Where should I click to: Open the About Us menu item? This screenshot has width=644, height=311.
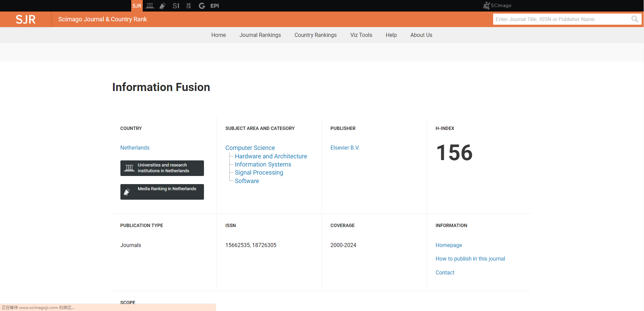(421, 35)
